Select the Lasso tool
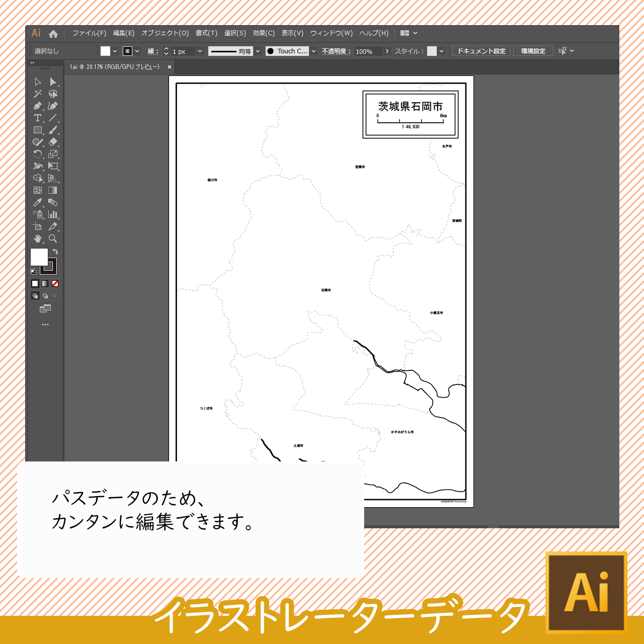 (x=53, y=94)
